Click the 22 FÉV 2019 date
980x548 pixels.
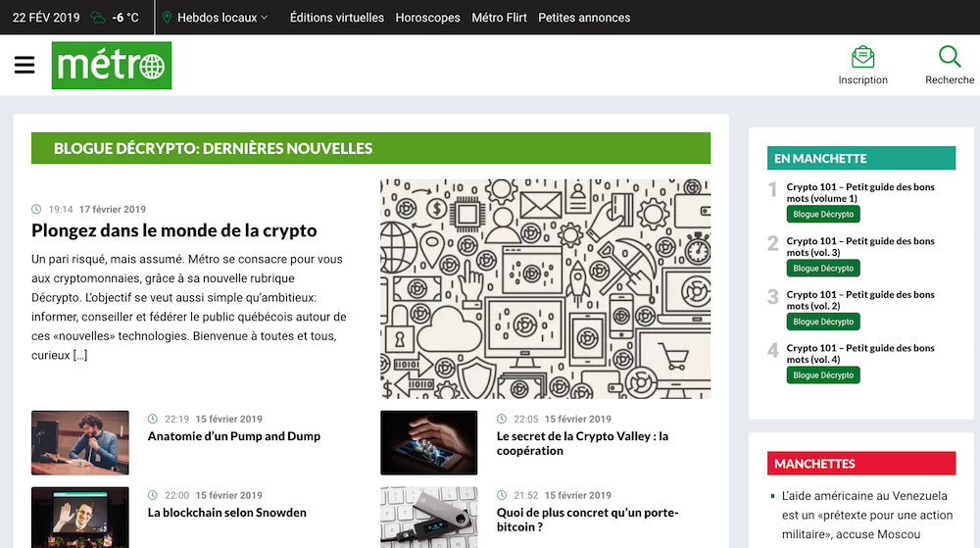coord(46,18)
